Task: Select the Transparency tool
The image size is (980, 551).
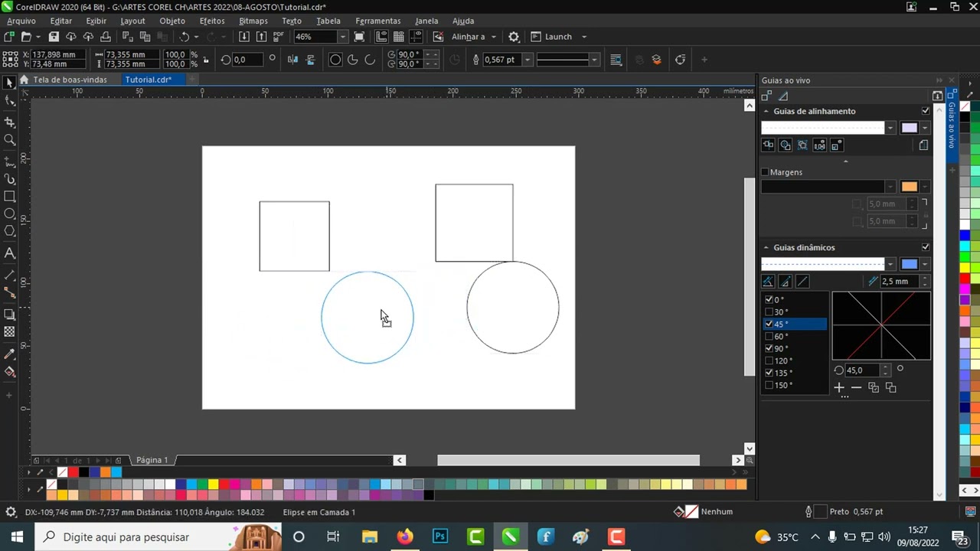Action: [x=10, y=332]
